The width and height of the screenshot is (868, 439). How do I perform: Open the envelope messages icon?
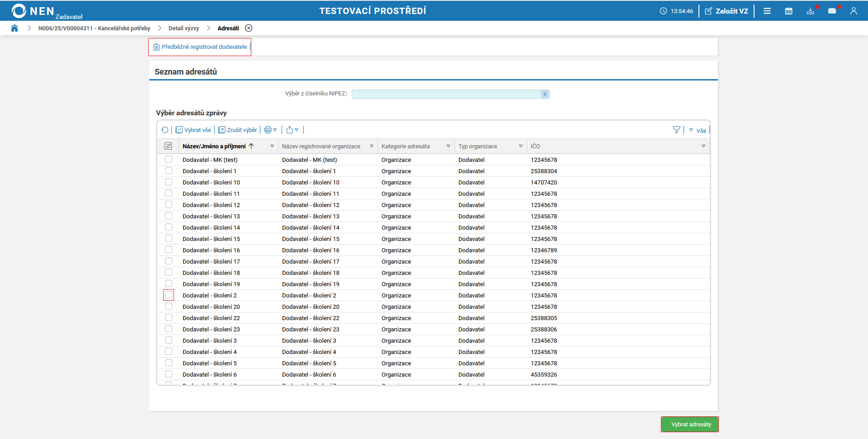click(832, 11)
